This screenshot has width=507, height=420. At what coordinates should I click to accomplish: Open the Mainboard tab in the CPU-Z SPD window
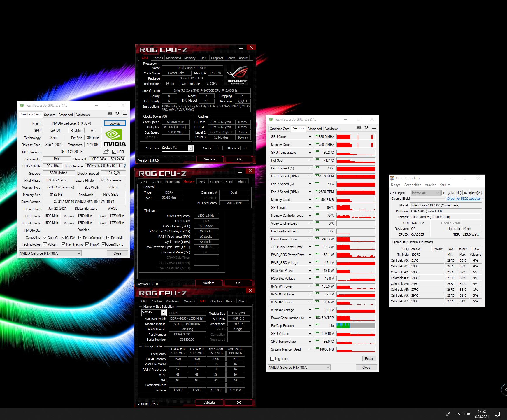coord(173,301)
